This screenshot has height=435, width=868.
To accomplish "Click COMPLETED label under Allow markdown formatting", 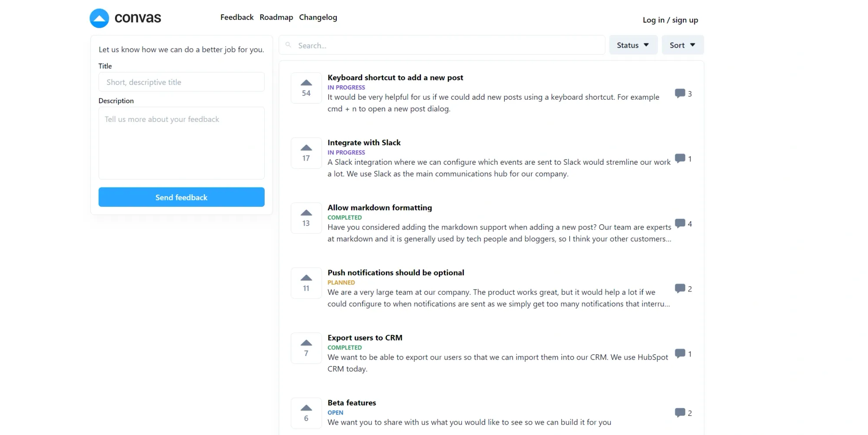I will coord(345,218).
